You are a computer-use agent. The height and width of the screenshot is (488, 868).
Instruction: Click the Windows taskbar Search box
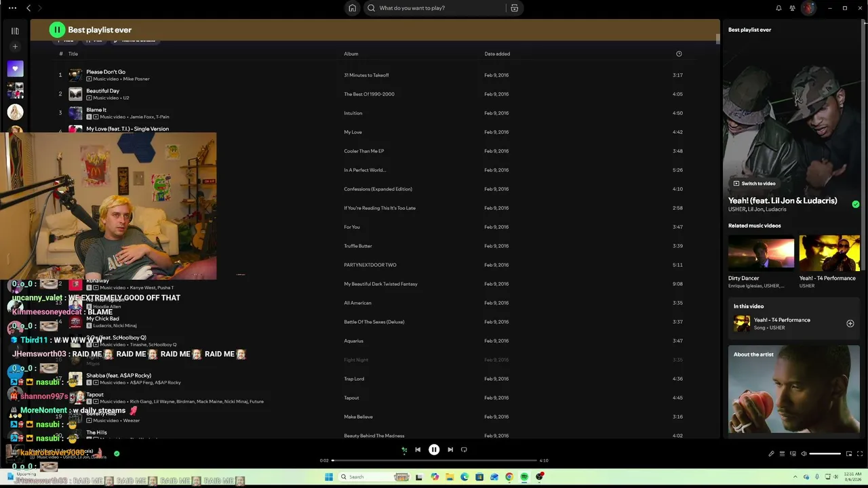coord(373,477)
